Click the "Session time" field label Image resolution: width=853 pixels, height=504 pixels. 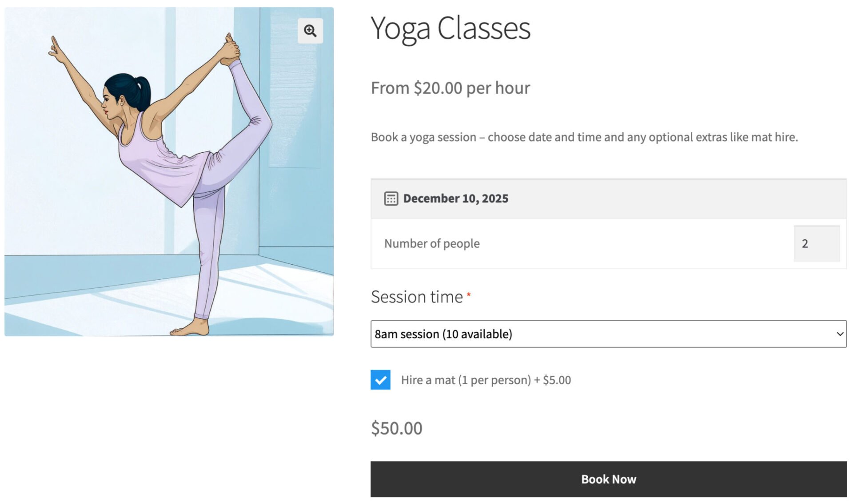point(417,297)
